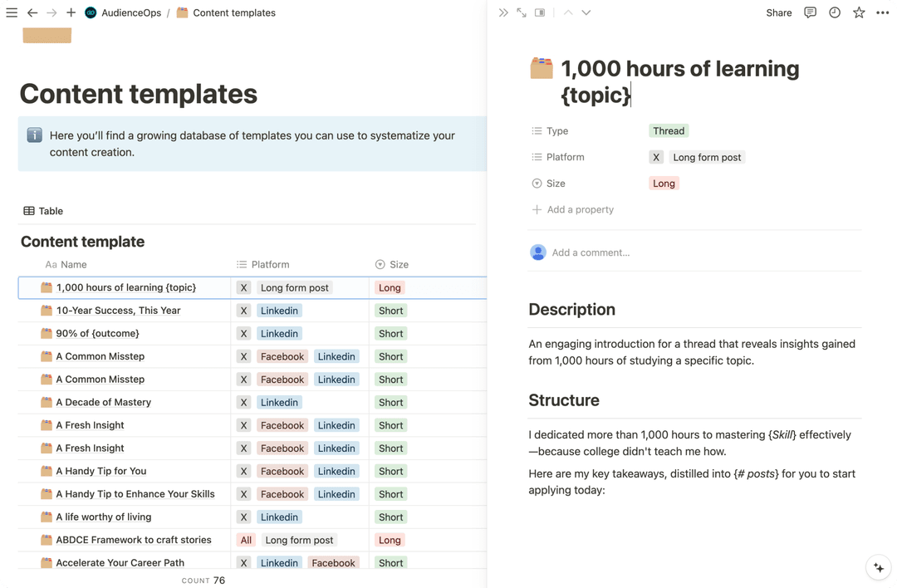Screen dimensions: 897x588
Task: Go back with the left arrow
Action: [x=32, y=13]
